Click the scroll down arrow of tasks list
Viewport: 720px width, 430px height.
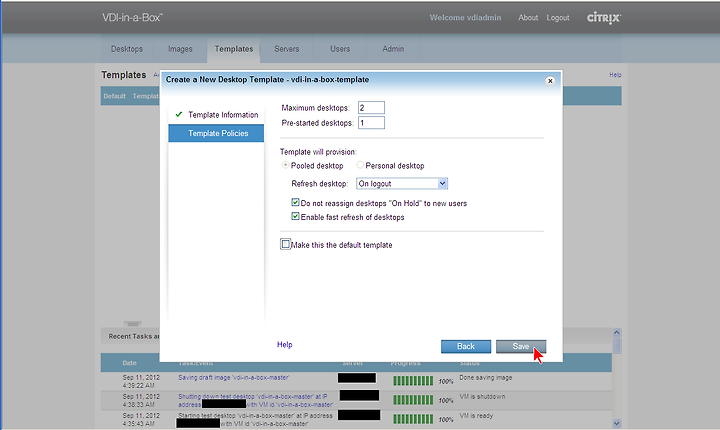tap(617, 423)
